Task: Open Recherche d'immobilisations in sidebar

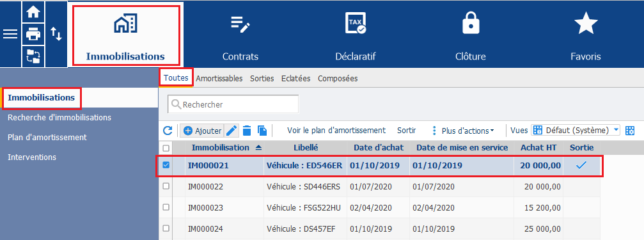Action: click(x=59, y=118)
